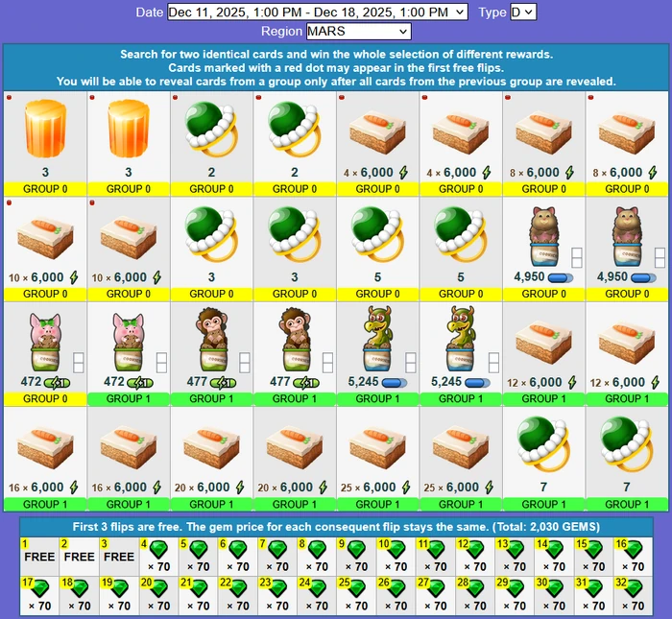Open the Region dropdown showing MARS
The width and height of the screenshot is (672, 619).
tap(359, 32)
